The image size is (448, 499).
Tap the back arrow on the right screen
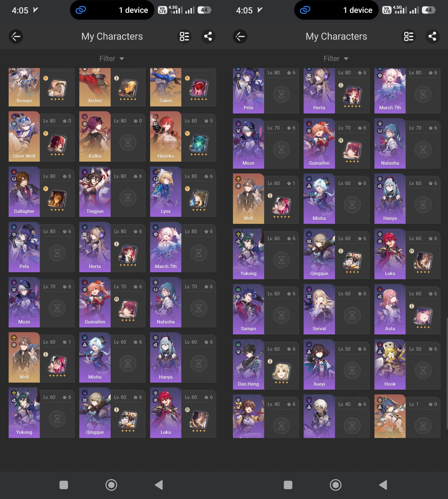240,36
